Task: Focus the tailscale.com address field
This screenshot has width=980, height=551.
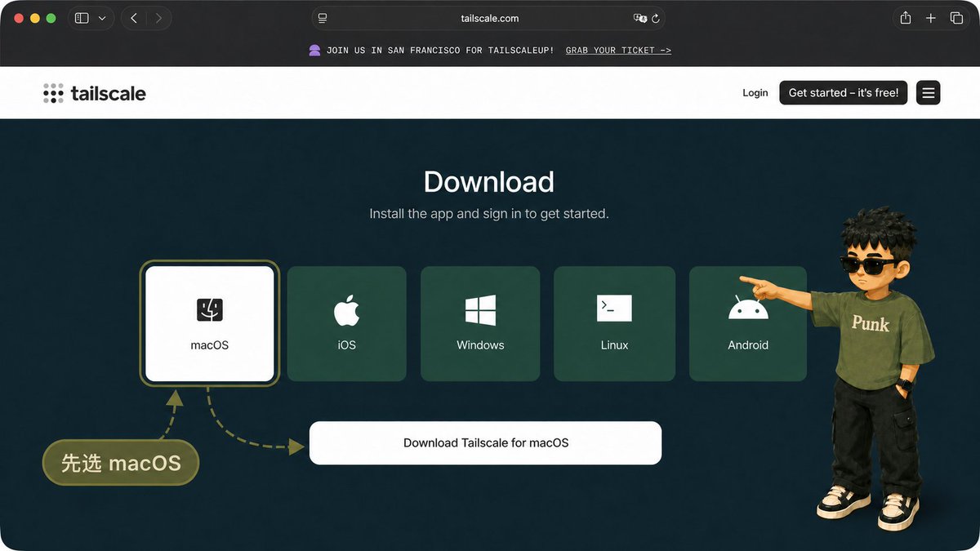Action: point(488,18)
